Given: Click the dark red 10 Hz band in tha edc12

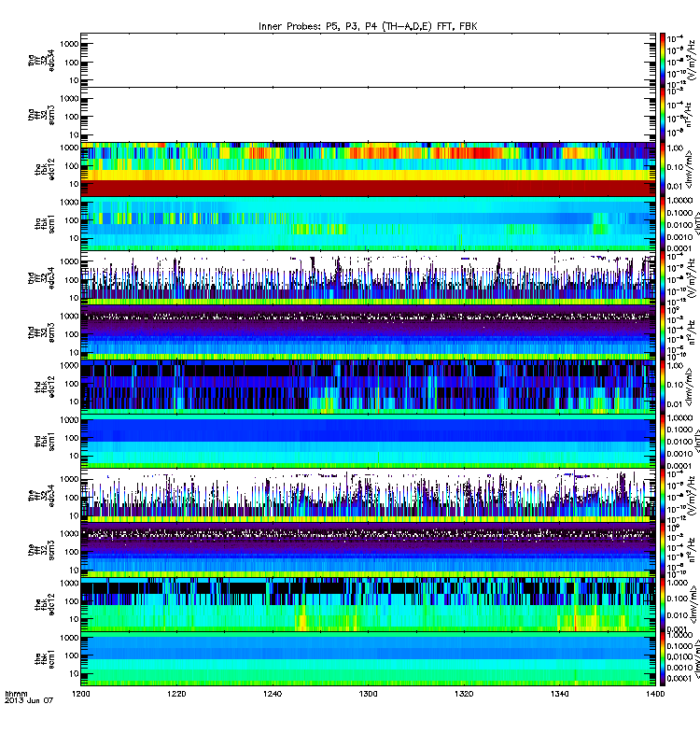Looking at the screenshot, I should 368,188.
